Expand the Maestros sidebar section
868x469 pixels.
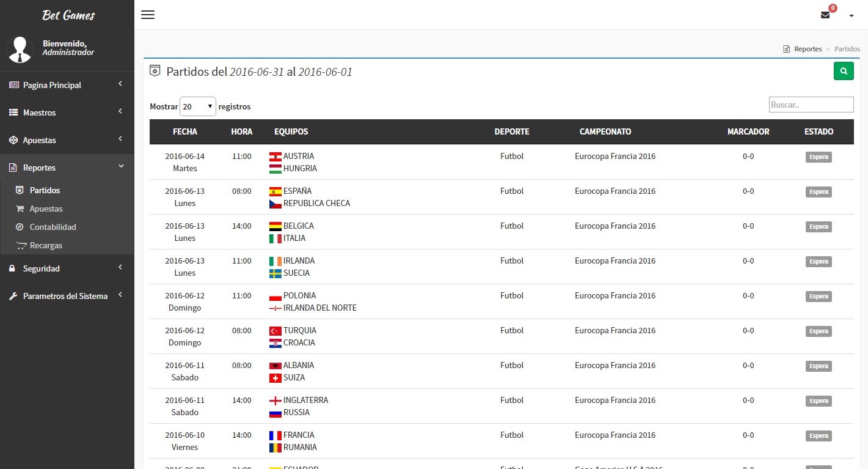click(67, 113)
